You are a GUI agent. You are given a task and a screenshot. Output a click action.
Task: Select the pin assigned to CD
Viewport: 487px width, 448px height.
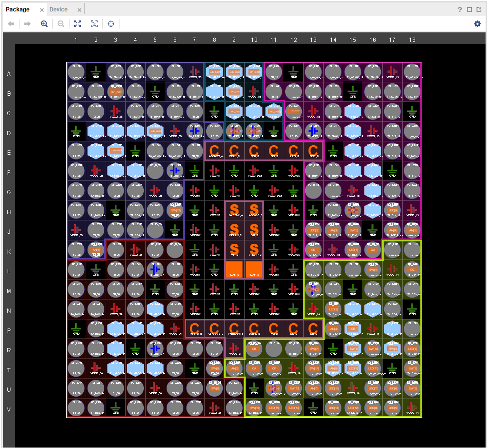(x=313, y=250)
